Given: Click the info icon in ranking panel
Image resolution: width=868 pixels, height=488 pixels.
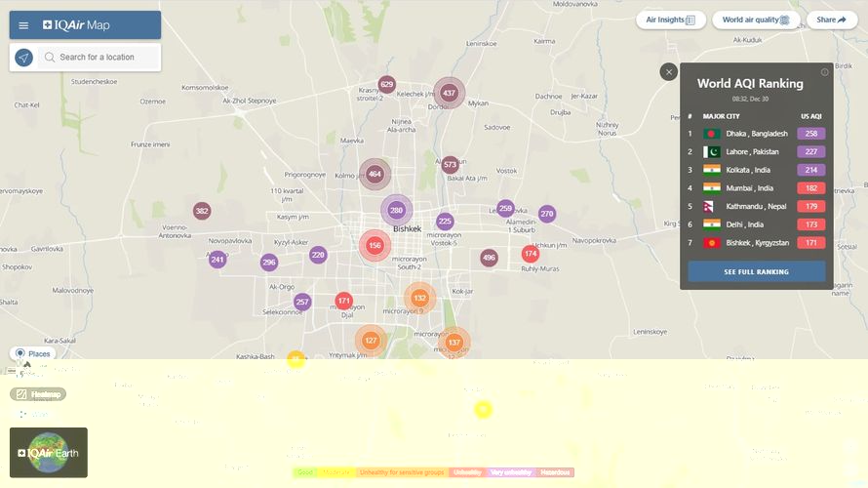Looking at the screenshot, I should (824, 72).
